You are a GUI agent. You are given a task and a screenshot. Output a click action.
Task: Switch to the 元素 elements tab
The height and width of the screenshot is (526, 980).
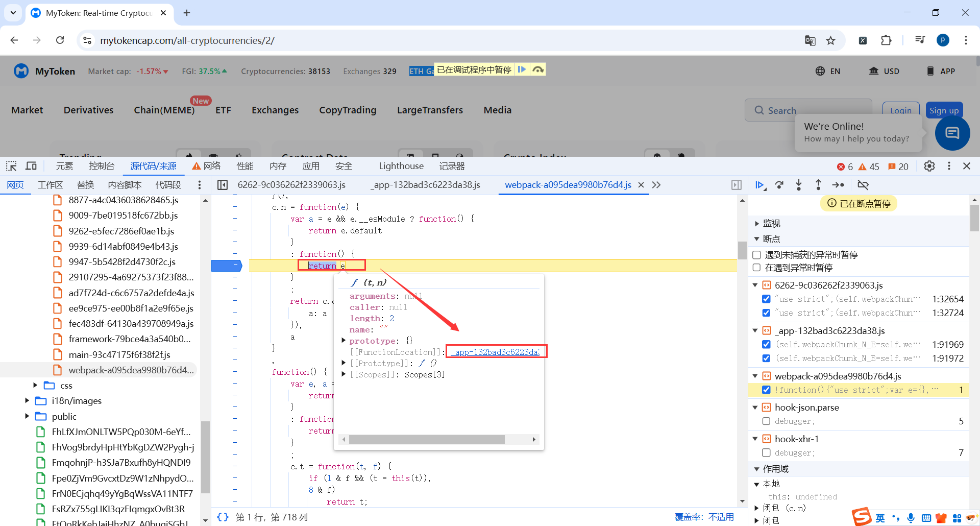[64, 166]
